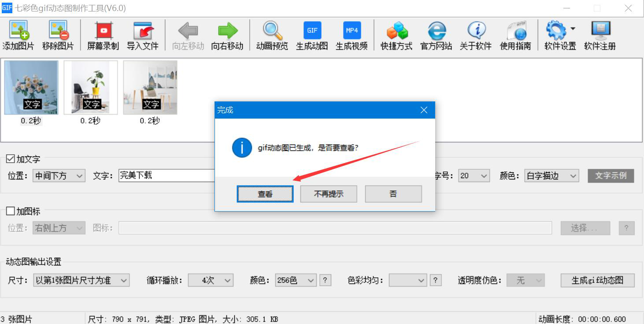644x324 pixels.
Task: Close the main application window
Action: point(628,8)
